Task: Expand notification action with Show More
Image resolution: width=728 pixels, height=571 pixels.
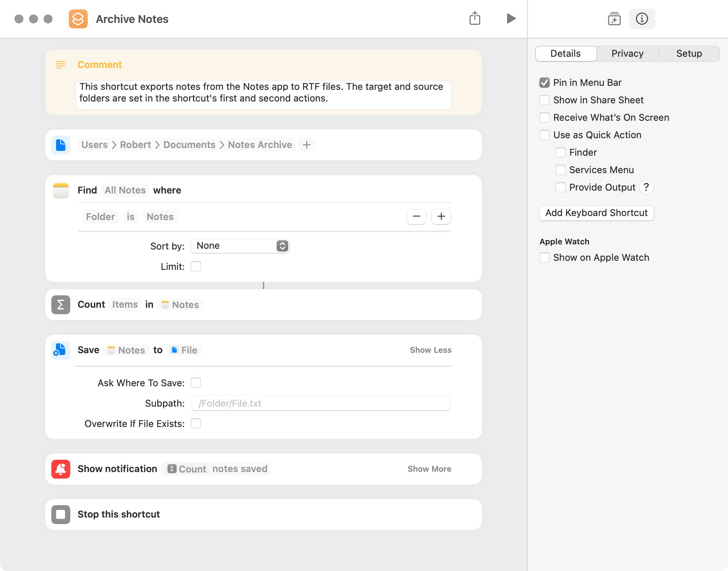Action: coord(430,469)
